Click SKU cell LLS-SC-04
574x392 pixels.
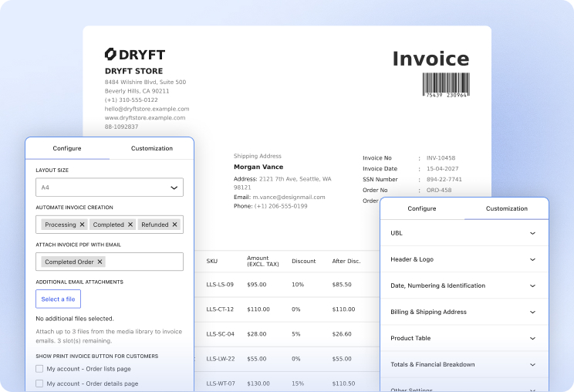point(221,334)
